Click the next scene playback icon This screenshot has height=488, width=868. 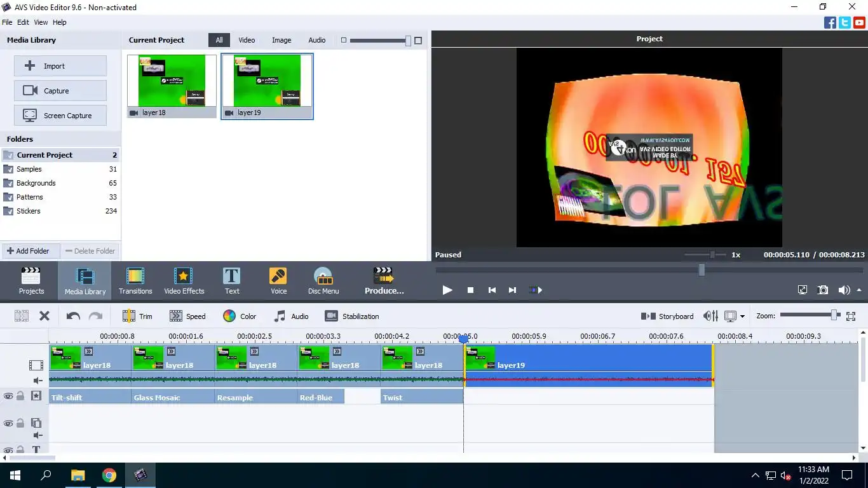(536, 290)
